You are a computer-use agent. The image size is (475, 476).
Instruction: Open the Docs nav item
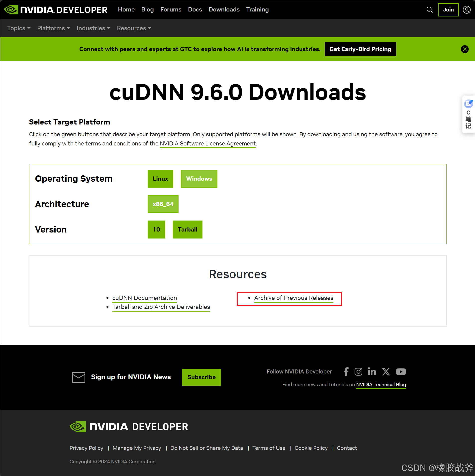pos(195,9)
